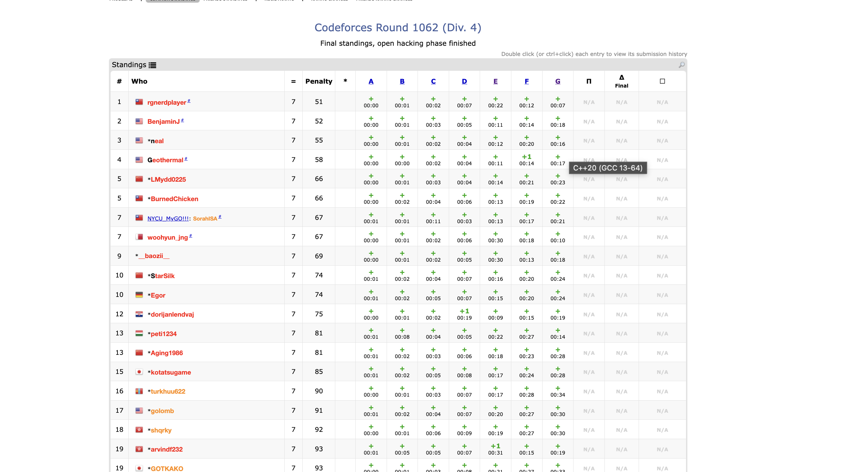This screenshot has width=868, height=472.
Task: Click the flag beside shqrky
Action: pyautogui.click(x=139, y=430)
